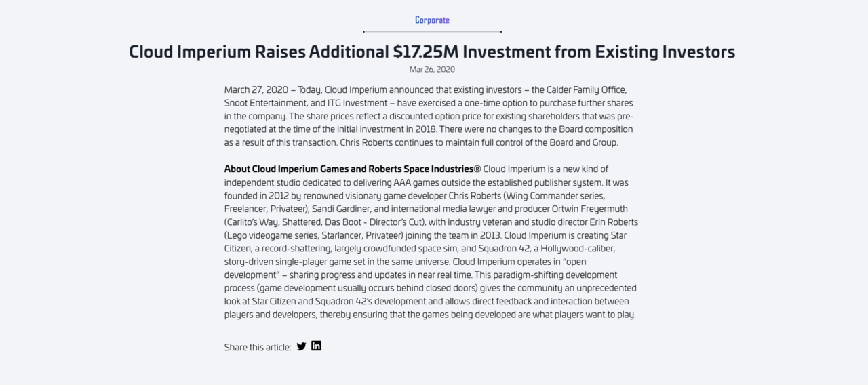The width and height of the screenshot is (868, 385).
Task: Click the divider line under Corporate
Action: pyautogui.click(x=433, y=31)
